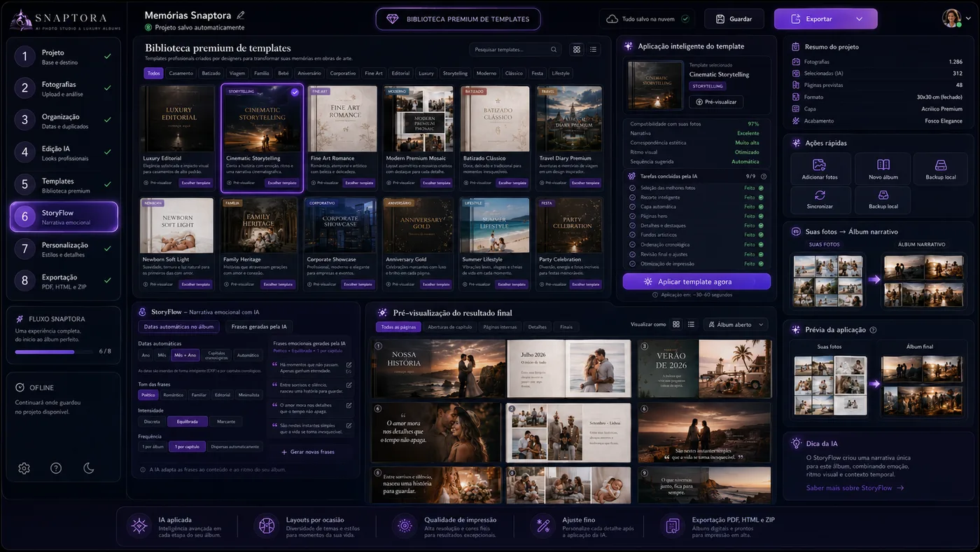Switch template library to grid view icon

[577, 50]
